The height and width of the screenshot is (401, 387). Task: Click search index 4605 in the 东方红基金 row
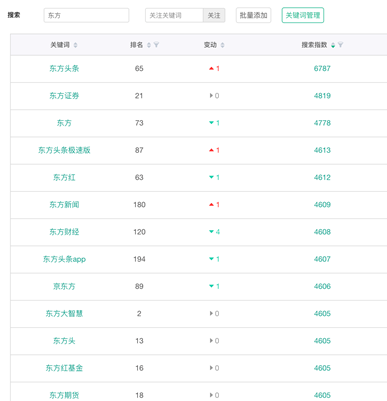click(x=322, y=368)
